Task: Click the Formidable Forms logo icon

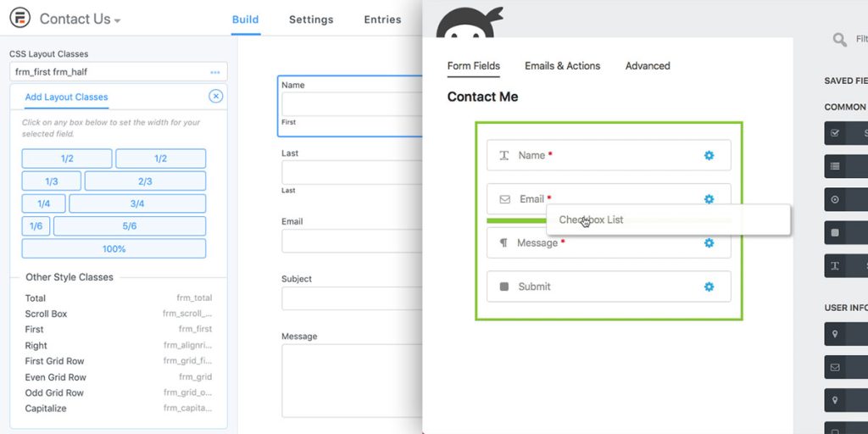Action: (19, 19)
